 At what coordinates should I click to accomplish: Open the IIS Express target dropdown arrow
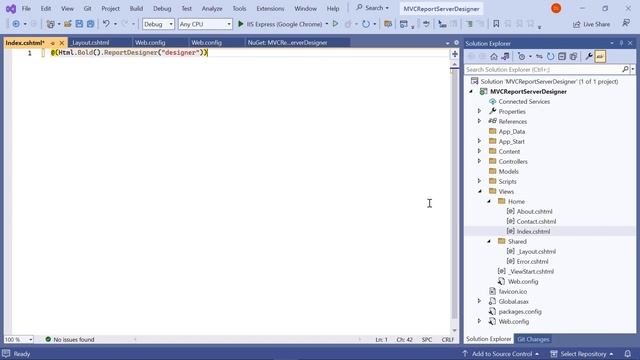(x=327, y=24)
